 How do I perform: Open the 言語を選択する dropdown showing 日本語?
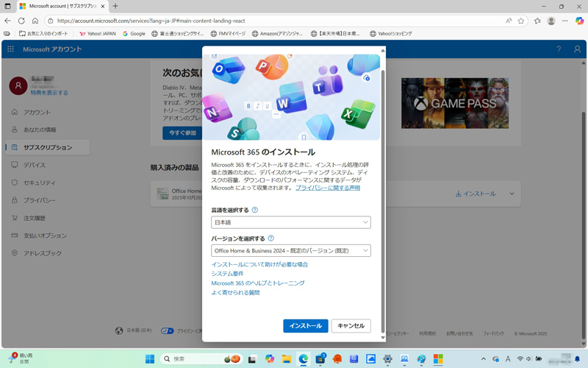point(291,222)
